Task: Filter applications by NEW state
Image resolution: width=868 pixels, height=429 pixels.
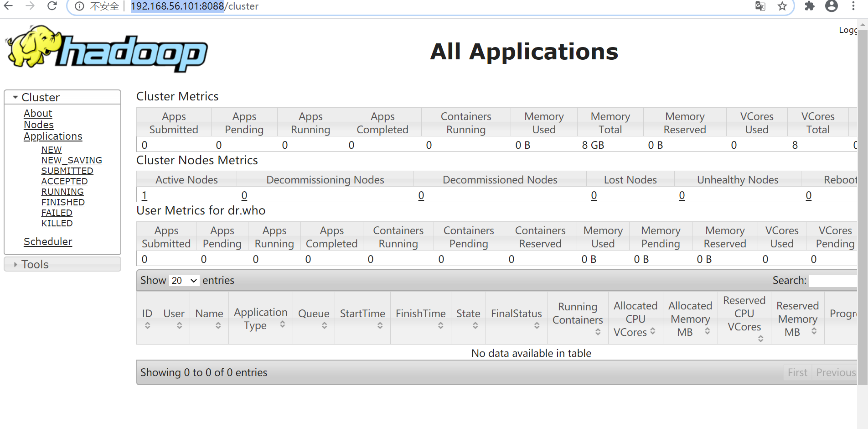Action: [x=52, y=150]
